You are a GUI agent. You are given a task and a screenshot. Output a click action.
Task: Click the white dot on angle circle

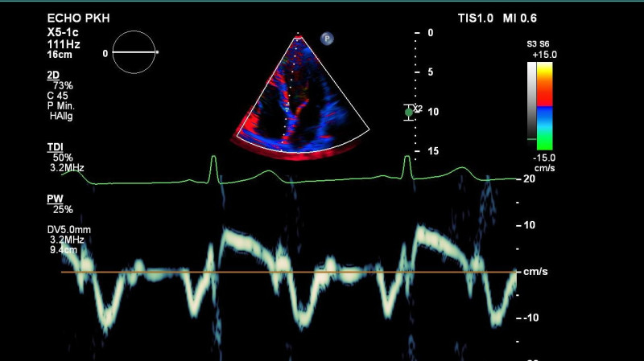pyautogui.click(x=157, y=52)
